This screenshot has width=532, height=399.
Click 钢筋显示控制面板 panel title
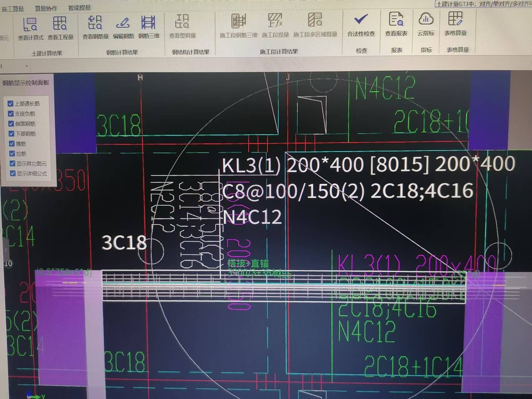tap(26, 83)
